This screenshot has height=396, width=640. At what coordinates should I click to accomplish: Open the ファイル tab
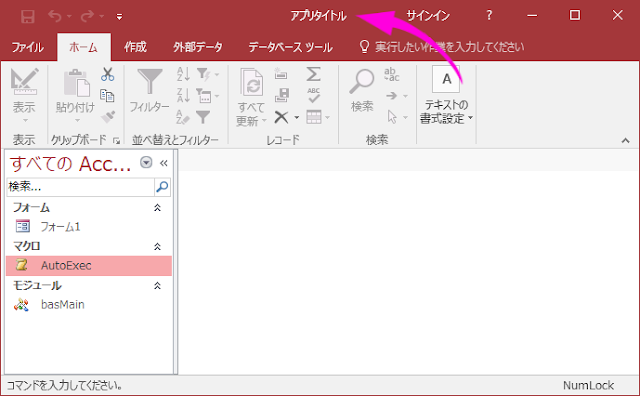[x=28, y=47]
